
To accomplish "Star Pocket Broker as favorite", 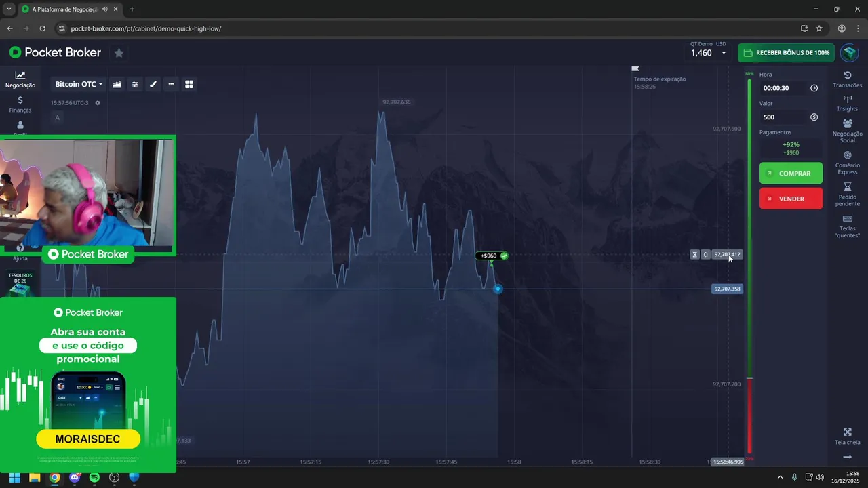I will (x=119, y=53).
